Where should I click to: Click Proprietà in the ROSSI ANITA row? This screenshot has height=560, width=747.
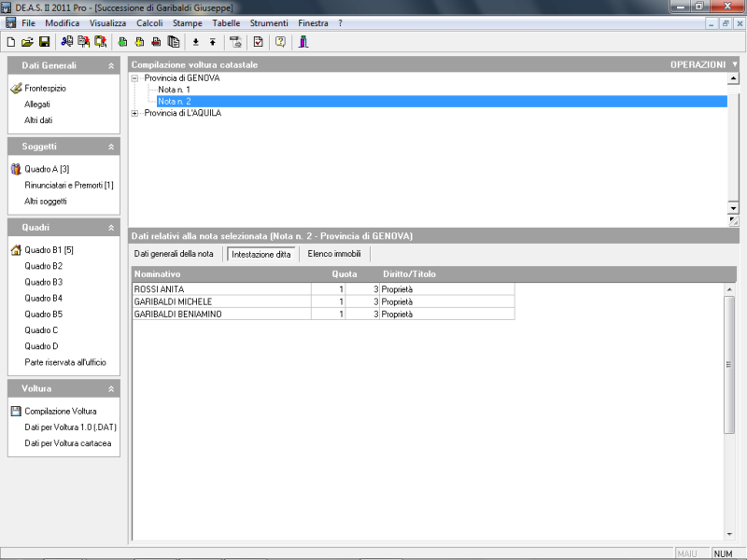(x=447, y=289)
